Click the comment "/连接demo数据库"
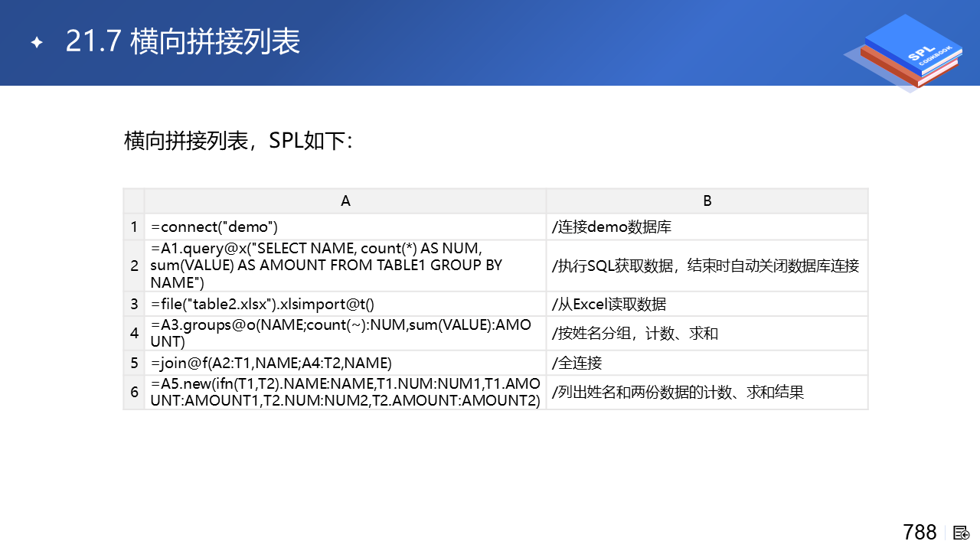 (x=612, y=227)
